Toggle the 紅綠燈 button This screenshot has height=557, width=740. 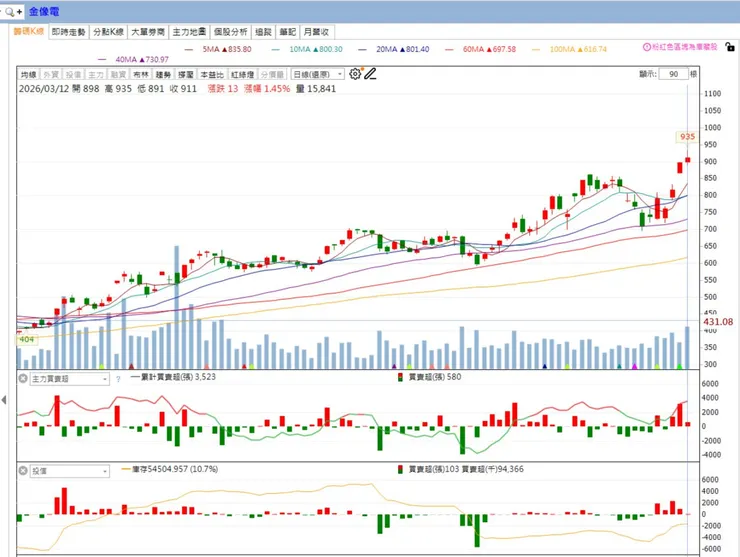pos(243,75)
